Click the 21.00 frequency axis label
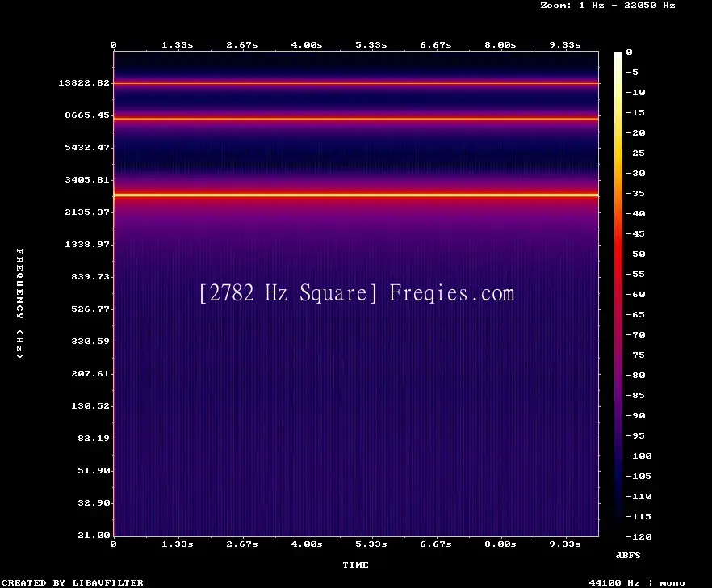The image size is (712, 588). [94, 535]
